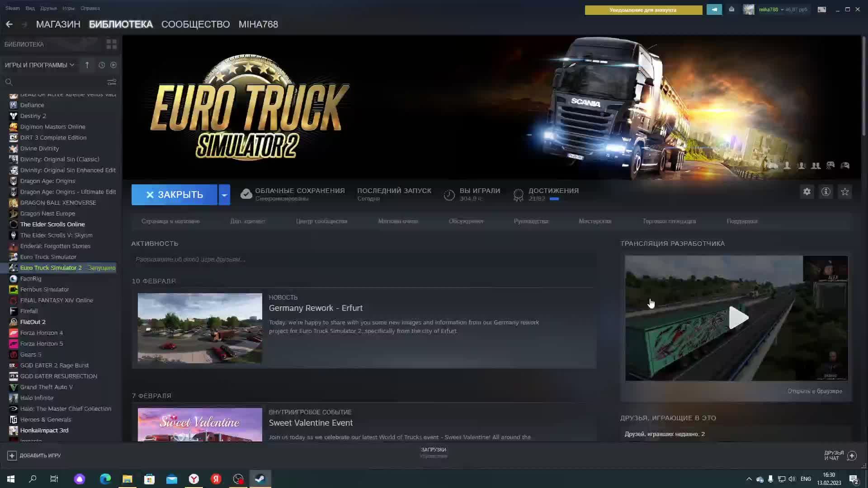Screen dimensions: 868x488
Task: Toggle collapse-sections up arrow button
Action: tap(87, 65)
